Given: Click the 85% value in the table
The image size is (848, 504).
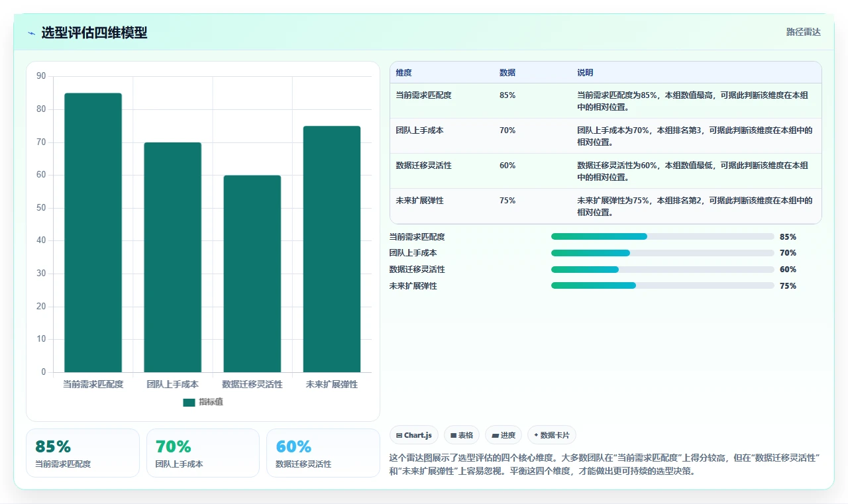Looking at the screenshot, I should point(507,95).
